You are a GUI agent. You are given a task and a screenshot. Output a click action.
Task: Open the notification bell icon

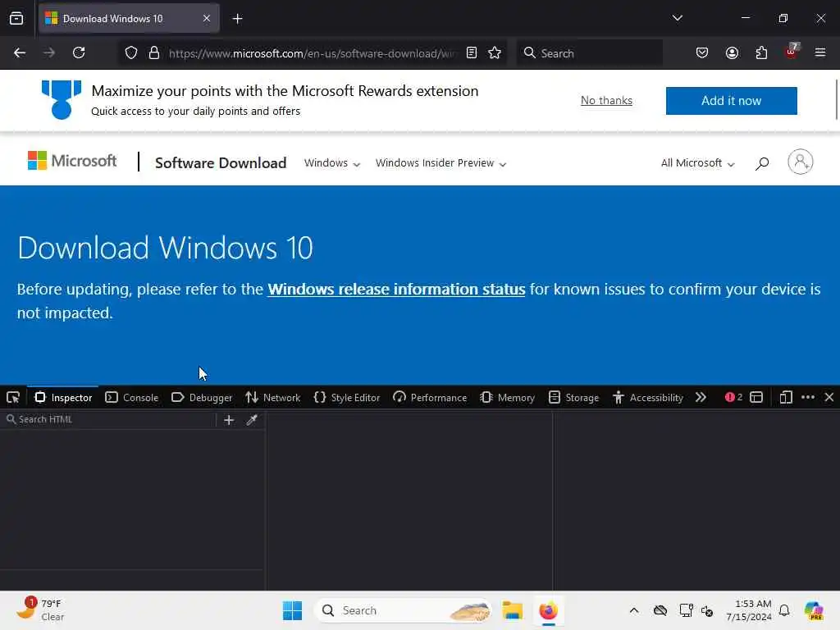(x=784, y=610)
